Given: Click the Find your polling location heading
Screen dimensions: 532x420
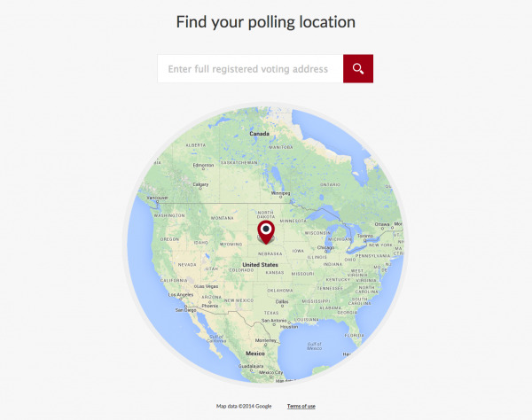Looking at the screenshot, I should 266,22.
